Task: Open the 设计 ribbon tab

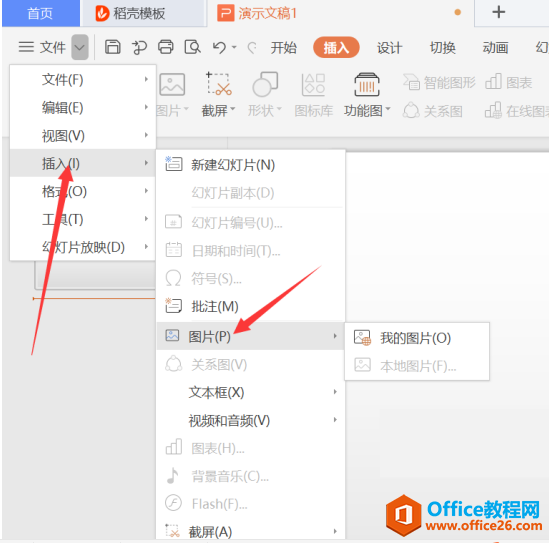Action: pos(389,47)
